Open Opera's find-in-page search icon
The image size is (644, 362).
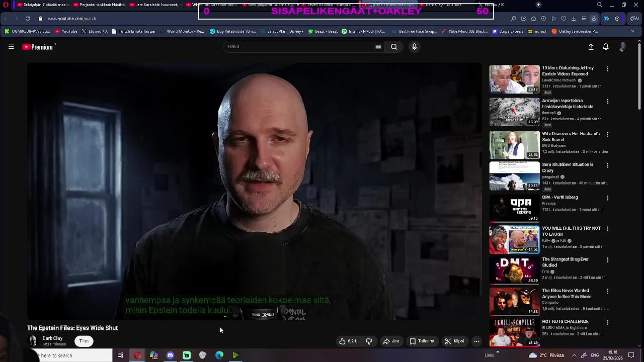tap(513, 19)
